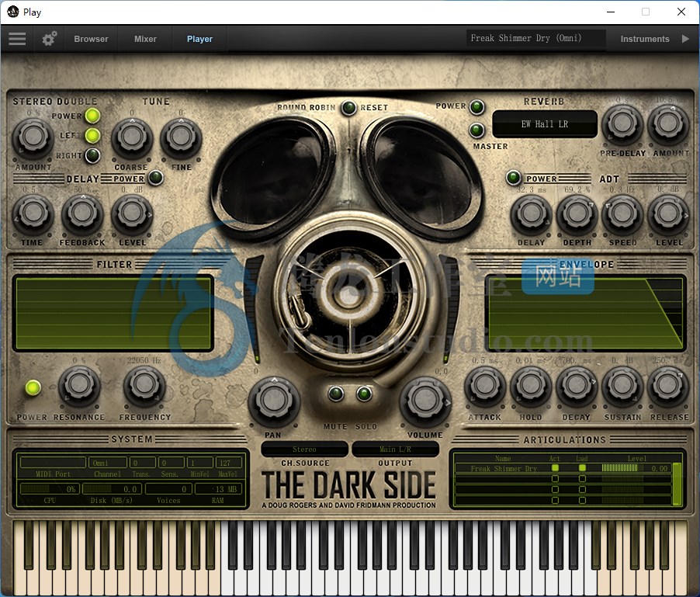Toggle Stereo Double power LED
The image size is (700, 597).
coord(93,116)
